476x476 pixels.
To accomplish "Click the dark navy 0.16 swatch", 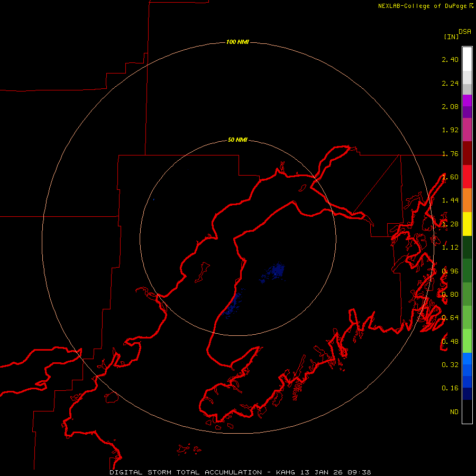I will point(467,393).
